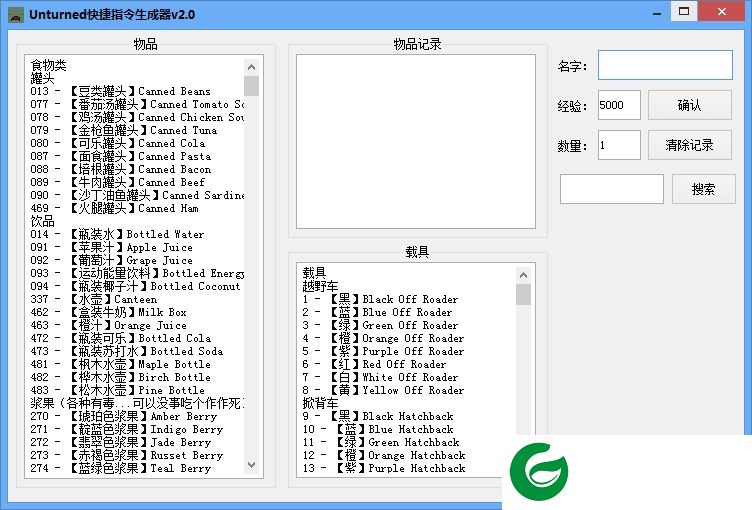This screenshot has height=510, width=752.
Task: Click the app icon in the title bar
Action: coord(16,14)
